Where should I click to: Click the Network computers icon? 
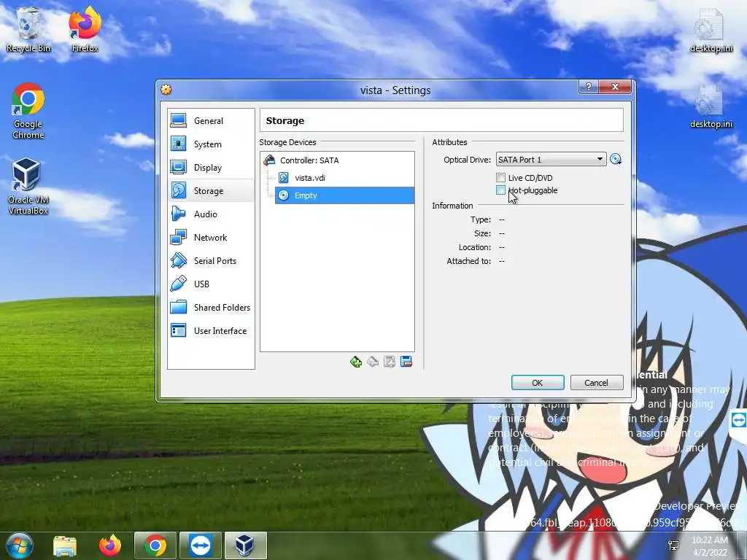(179, 237)
